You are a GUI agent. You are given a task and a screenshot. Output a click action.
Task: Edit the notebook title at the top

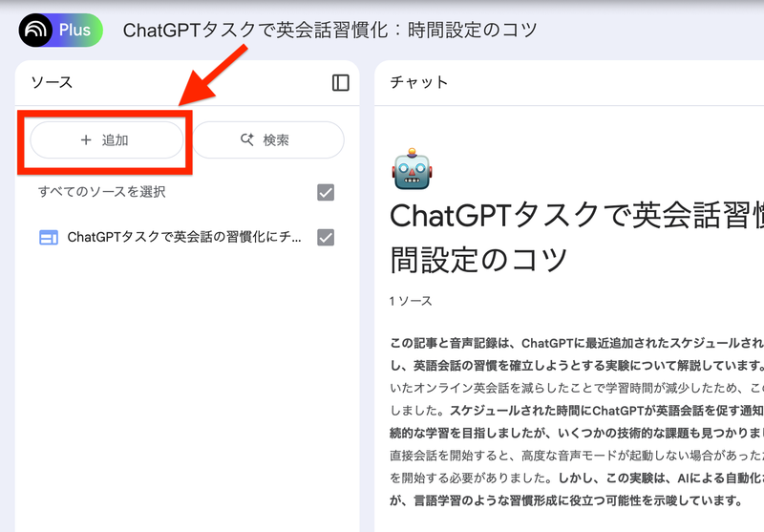tap(329, 31)
